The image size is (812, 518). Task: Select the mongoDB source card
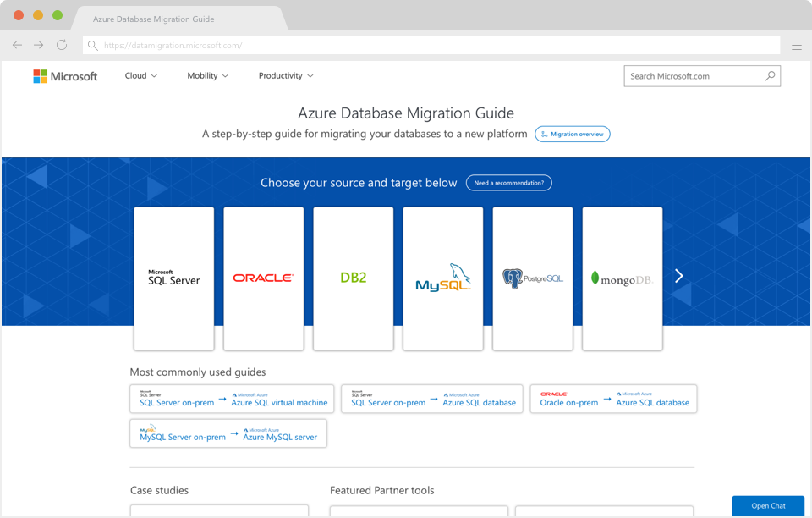pyautogui.click(x=623, y=278)
